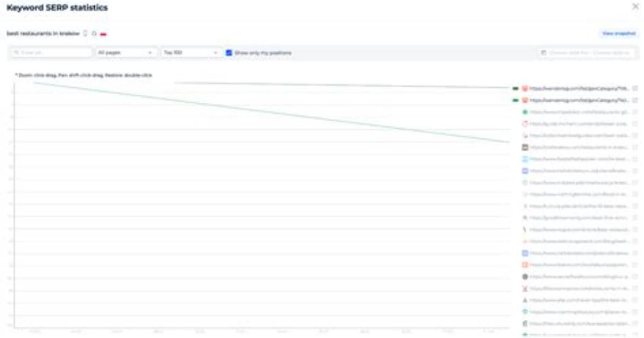
Task: Click the search engine icon beside the keyword
Action: [x=94, y=33]
